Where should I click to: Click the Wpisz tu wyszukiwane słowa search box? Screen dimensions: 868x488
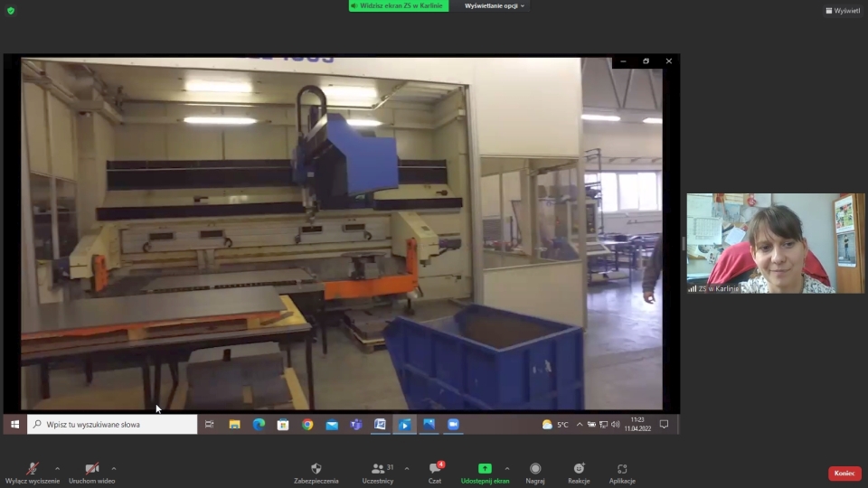coord(112,425)
